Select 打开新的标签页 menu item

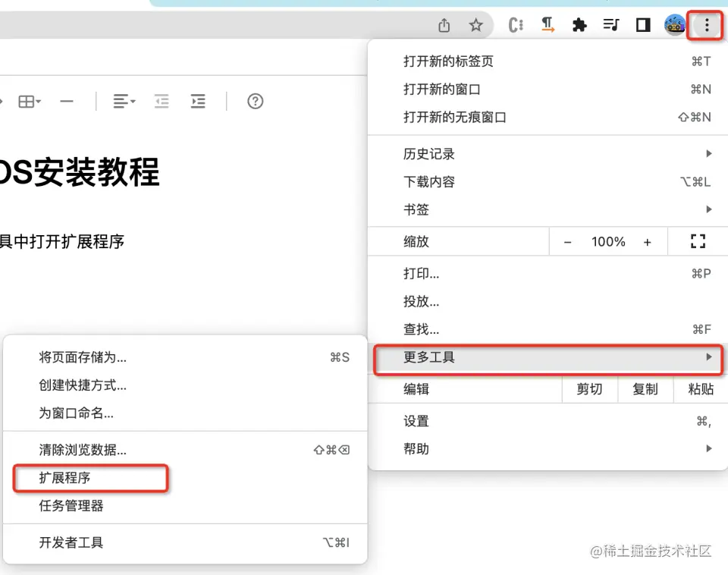548,61
